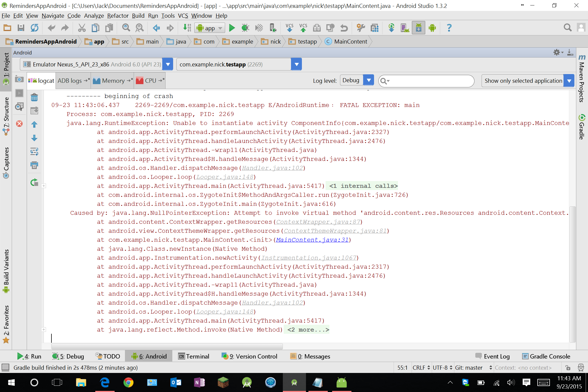Click the Debug app bug icon
The image size is (588, 392).
pyautogui.click(x=245, y=28)
